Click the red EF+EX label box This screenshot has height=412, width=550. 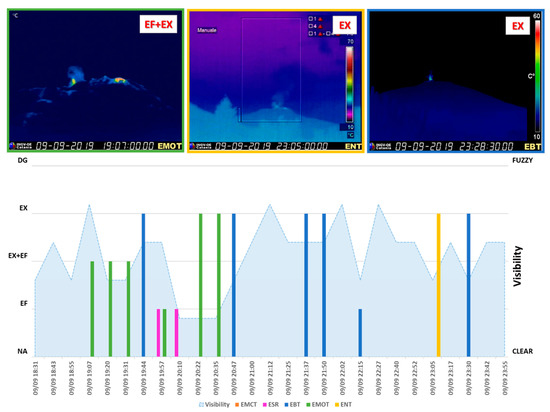pyautogui.click(x=158, y=25)
